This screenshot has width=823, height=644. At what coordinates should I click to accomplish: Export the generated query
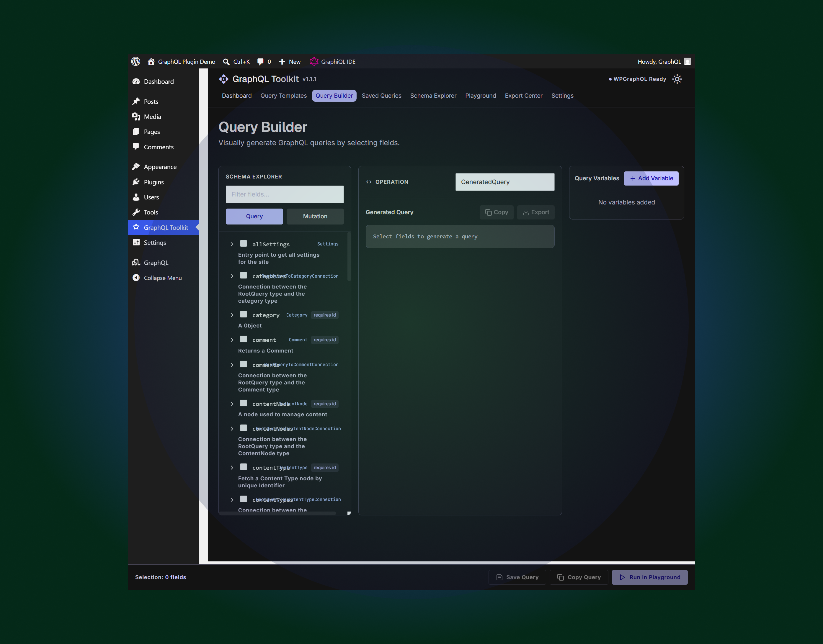click(x=535, y=212)
